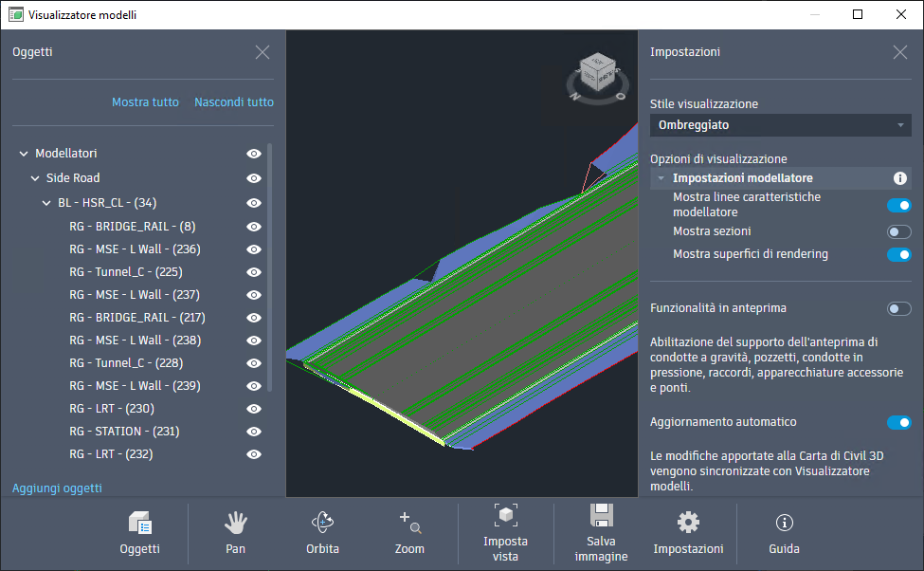Click the ViewCube navigation widget
Viewport: 924px width, 571px height.
598,79
